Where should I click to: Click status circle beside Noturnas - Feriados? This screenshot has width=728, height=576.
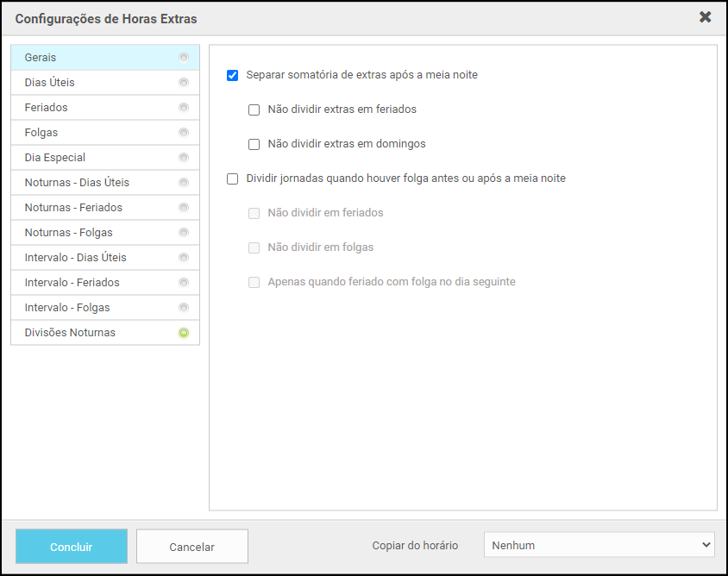(x=183, y=208)
